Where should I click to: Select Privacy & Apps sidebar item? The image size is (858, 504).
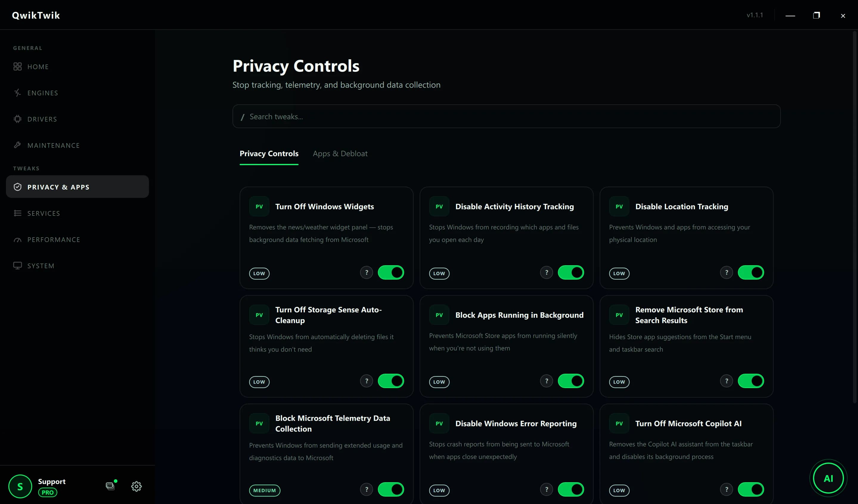pyautogui.click(x=77, y=187)
